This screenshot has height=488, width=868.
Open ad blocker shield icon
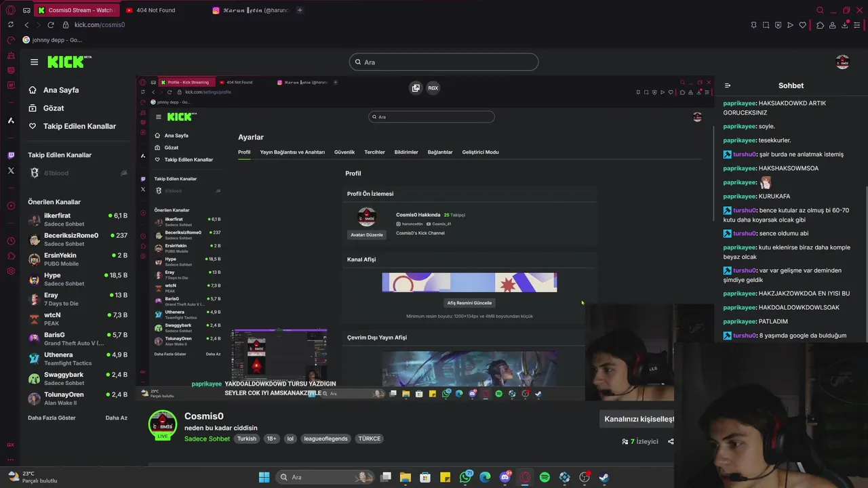(778, 25)
